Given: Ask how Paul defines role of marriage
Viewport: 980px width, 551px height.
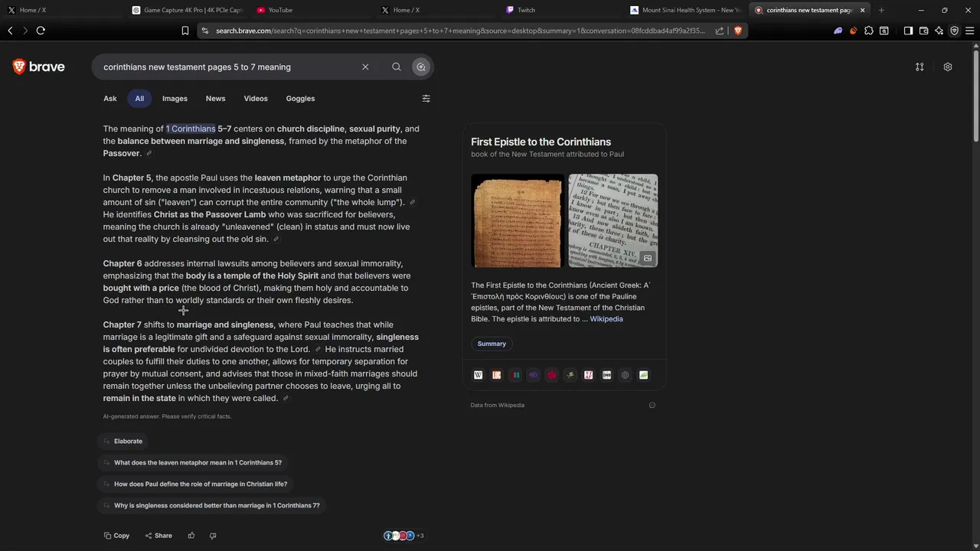Looking at the screenshot, I should click(x=194, y=484).
